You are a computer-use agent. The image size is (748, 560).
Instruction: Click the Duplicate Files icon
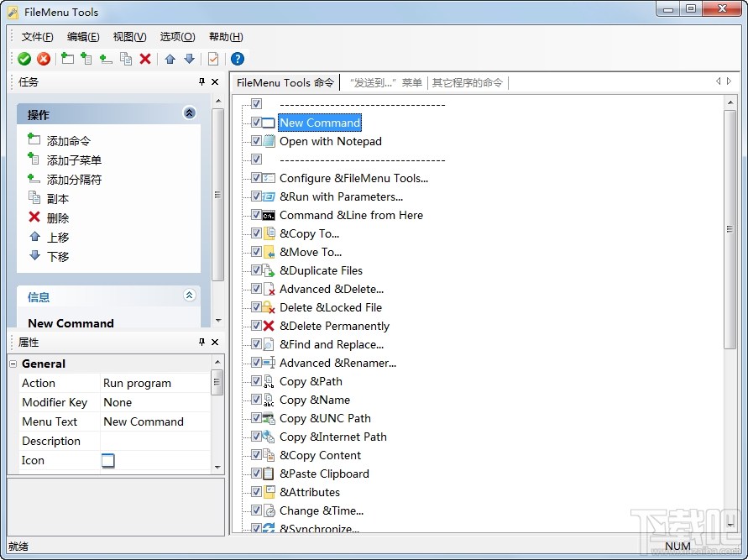(269, 270)
